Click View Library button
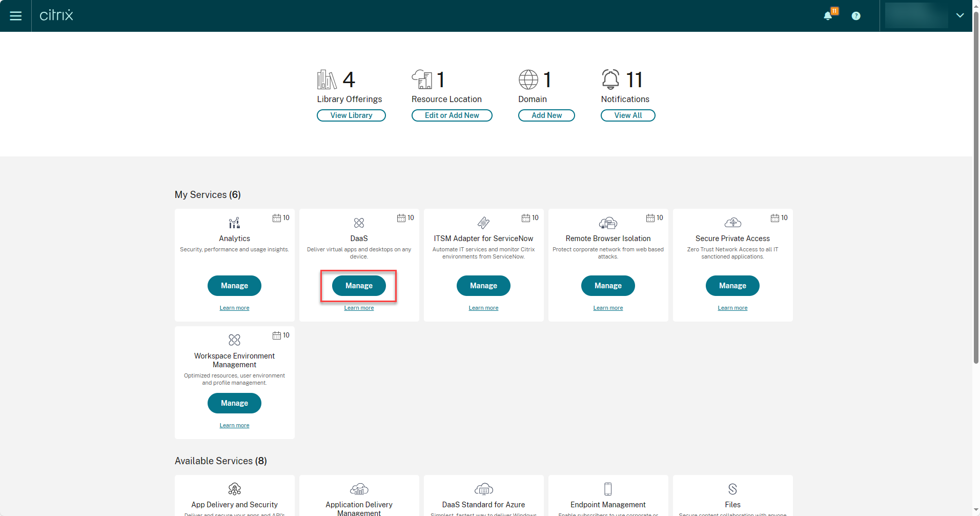The width and height of the screenshot is (980, 516). click(x=351, y=115)
